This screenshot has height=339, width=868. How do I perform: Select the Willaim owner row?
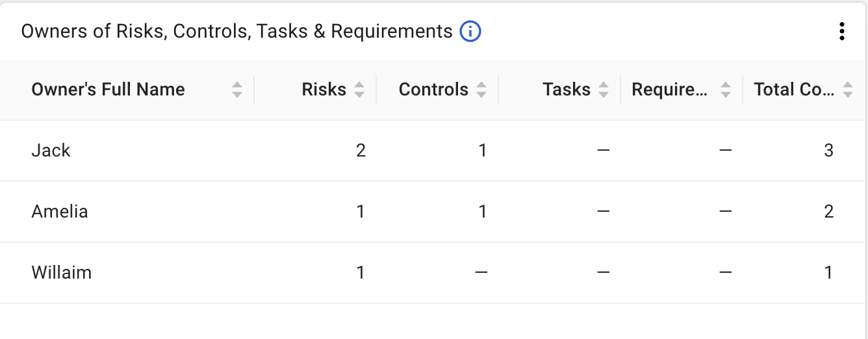(61, 273)
